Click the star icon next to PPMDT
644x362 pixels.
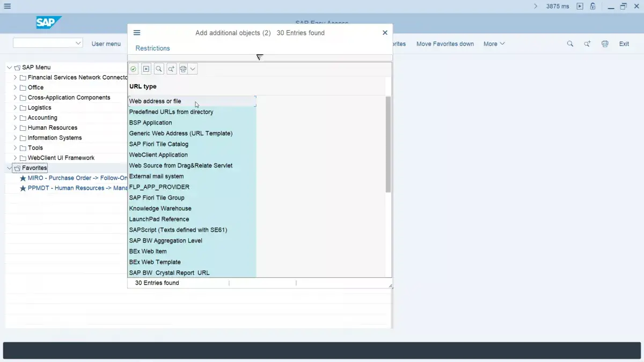23,188
